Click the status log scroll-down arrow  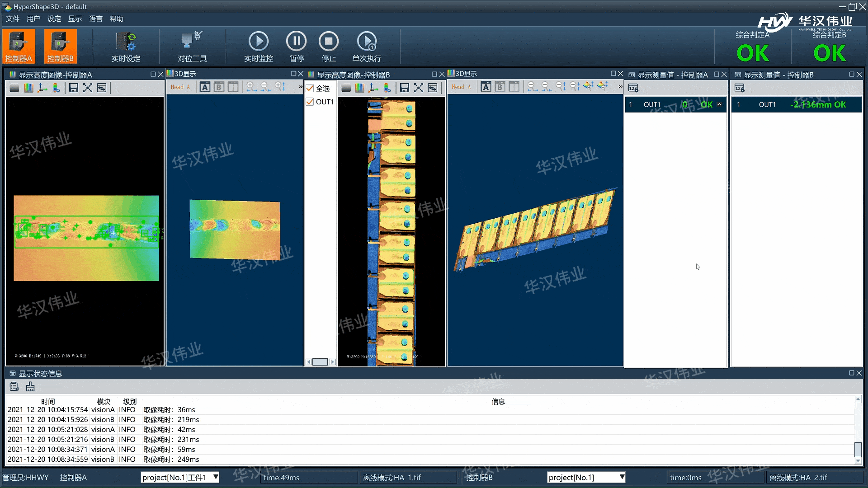coord(858,461)
